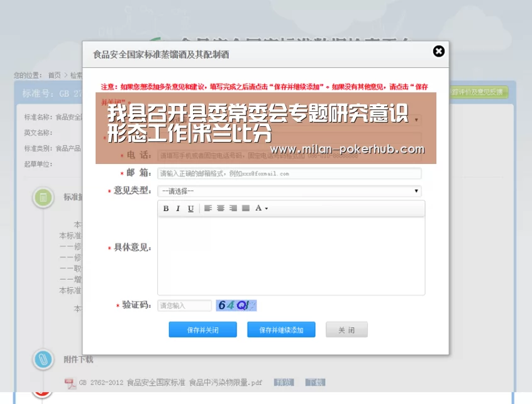
Task: Center align the opinion text
Action: pyautogui.click(x=221, y=208)
